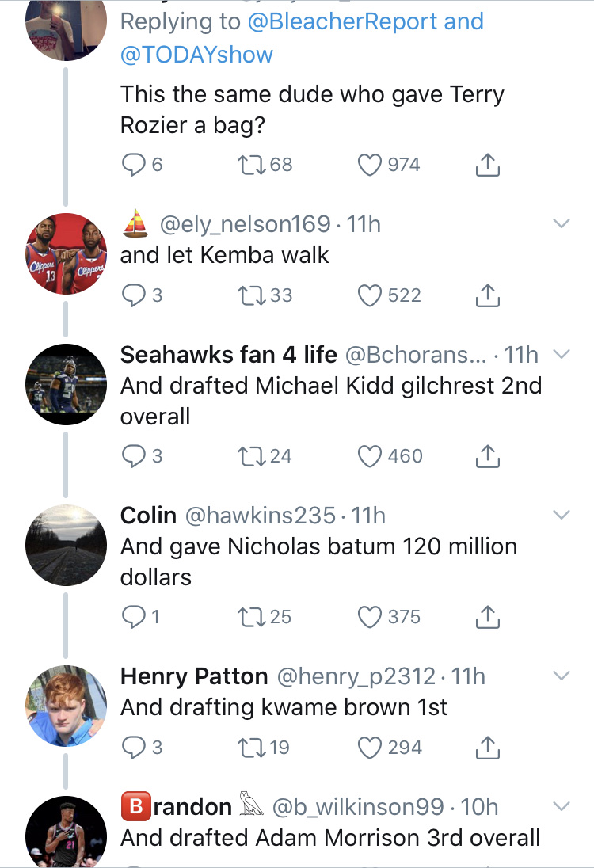Image resolution: width=594 pixels, height=868 pixels.
Task: Reply to the Terry Rozier bag tweet
Action: coord(131,165)
